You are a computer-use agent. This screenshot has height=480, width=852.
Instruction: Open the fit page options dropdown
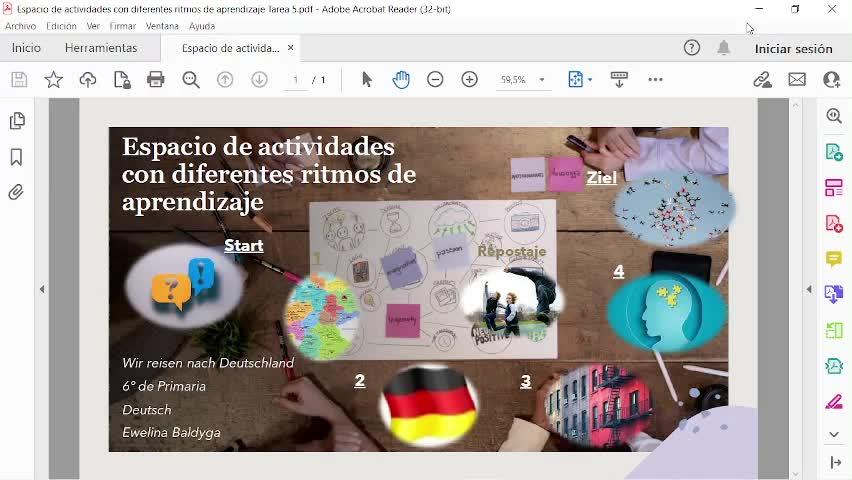[579, 79]
